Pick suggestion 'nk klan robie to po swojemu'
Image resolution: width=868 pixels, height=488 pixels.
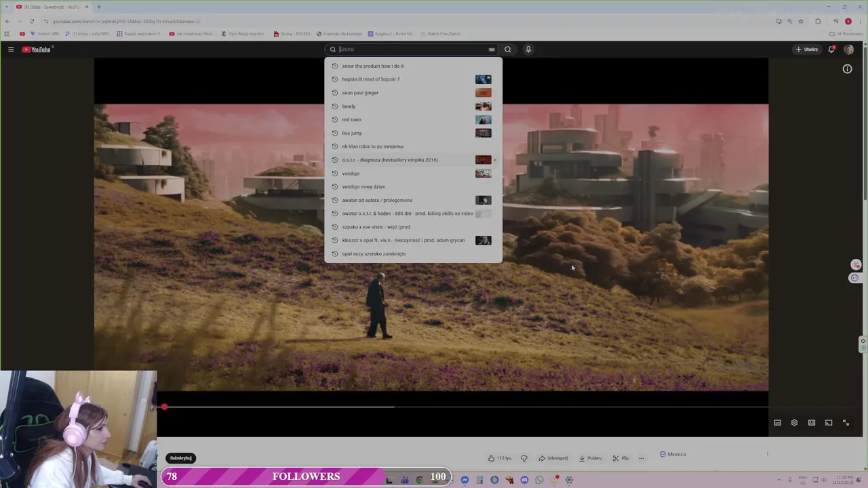[x=413, y=146]
